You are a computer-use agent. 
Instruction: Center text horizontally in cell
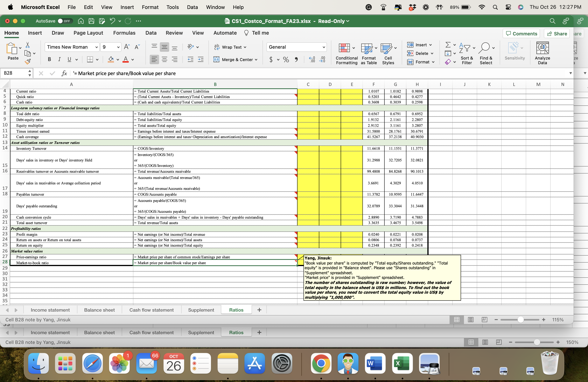click(x=164, y=59)
